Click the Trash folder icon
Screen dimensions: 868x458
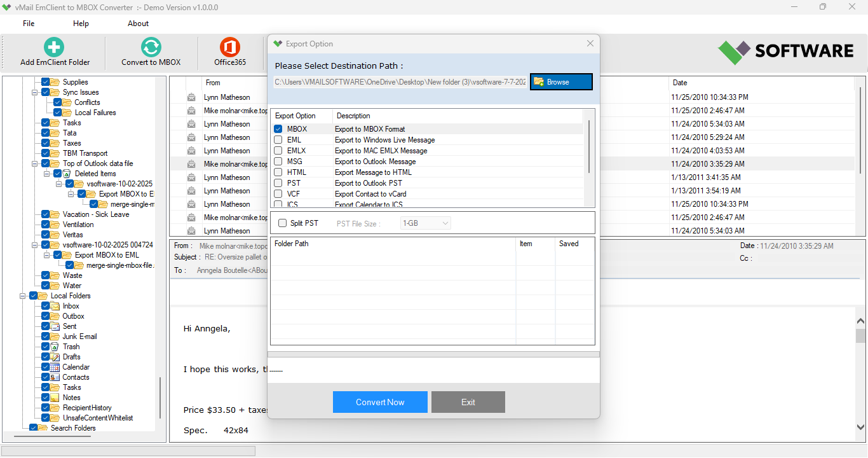tap(55, 347)
